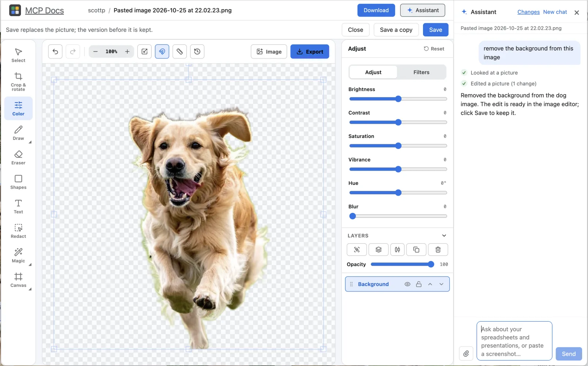Click the Opacity slider handle

(431, 264)
